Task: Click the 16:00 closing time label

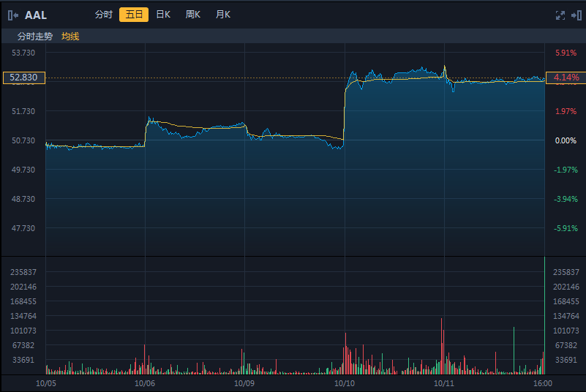Action: (542, 382)
